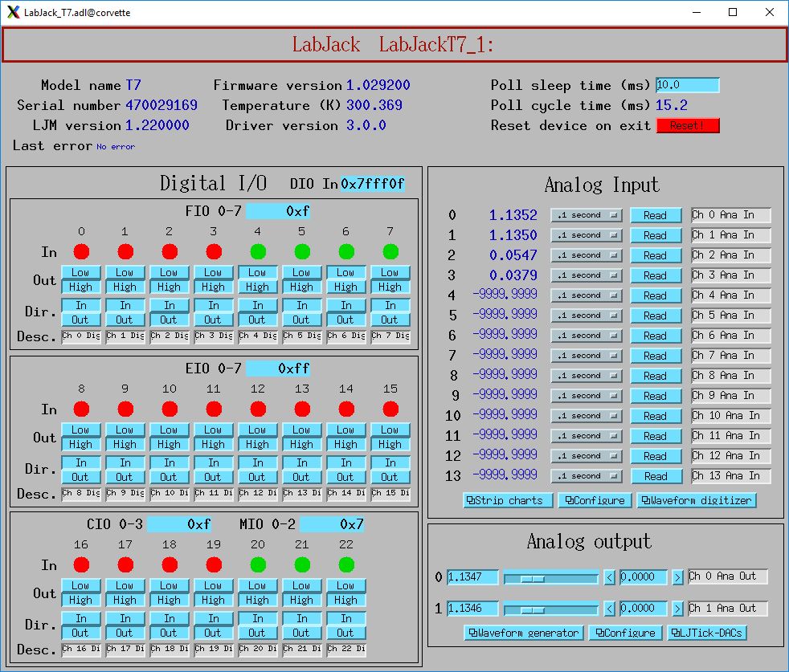Click the analog output 0 slider
Screen dimensions: 789x672
(x=551, y=577)
